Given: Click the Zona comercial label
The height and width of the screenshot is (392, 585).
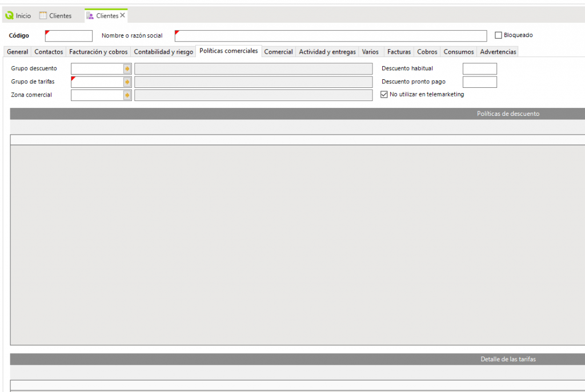Looking at the screenshot, I should tap(31, 95).
